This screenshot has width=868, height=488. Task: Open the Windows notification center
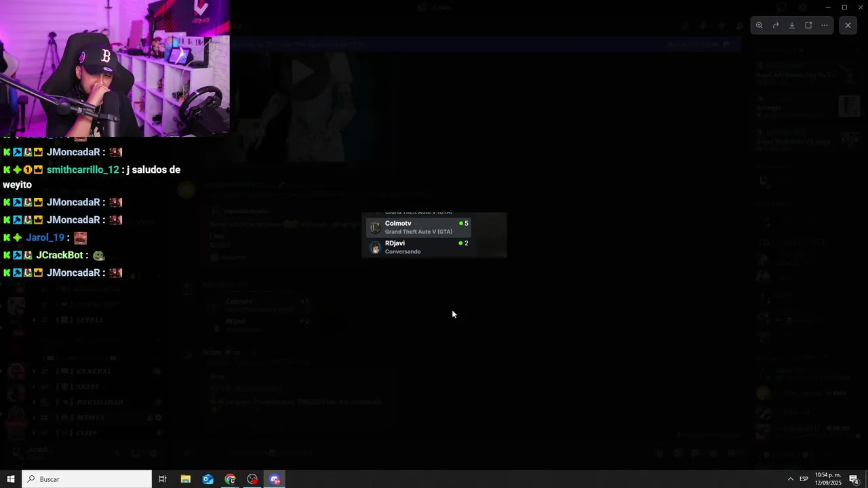pos(854,479)
